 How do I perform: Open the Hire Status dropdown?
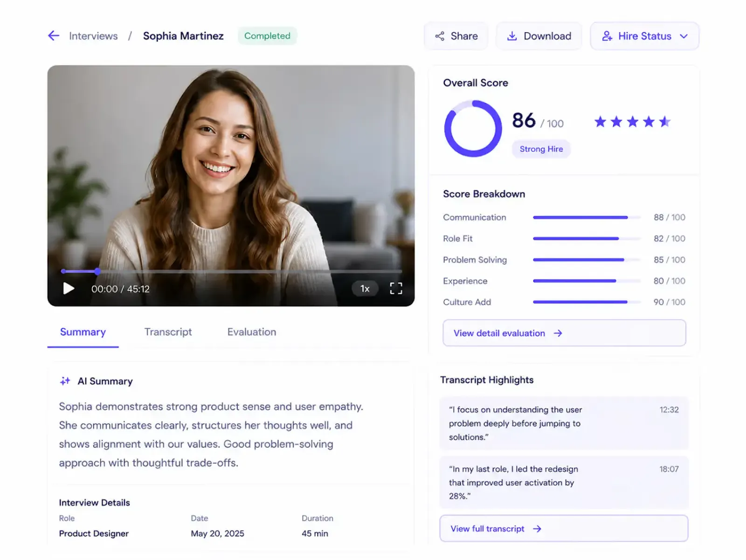pyautogui.click(x=644, y=36)
